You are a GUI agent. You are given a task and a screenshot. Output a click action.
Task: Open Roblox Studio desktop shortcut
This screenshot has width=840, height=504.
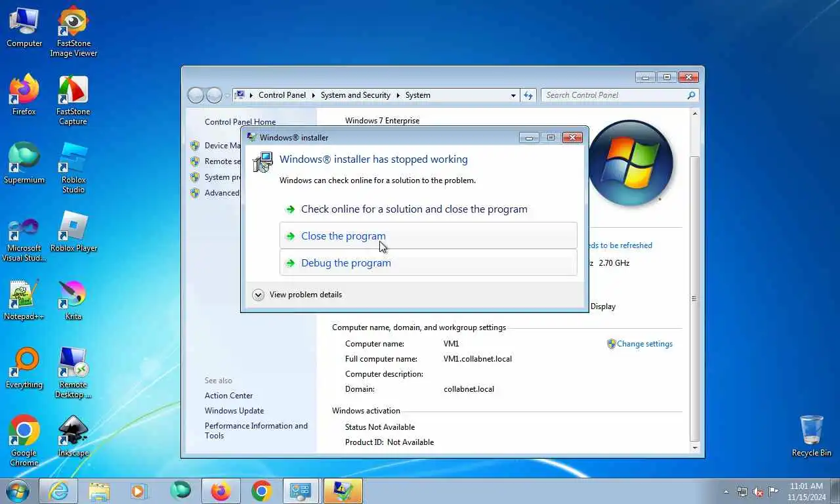tap(73, 168)
